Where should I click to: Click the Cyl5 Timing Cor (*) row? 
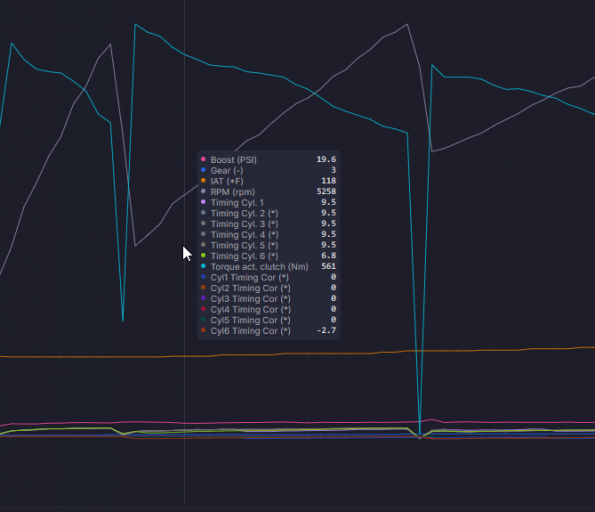[269, 320]
